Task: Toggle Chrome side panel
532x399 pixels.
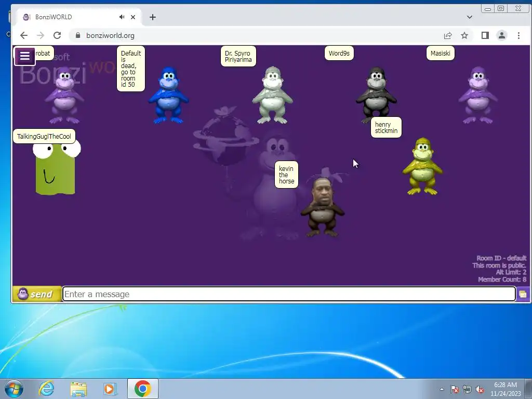Action: point(485,35)
